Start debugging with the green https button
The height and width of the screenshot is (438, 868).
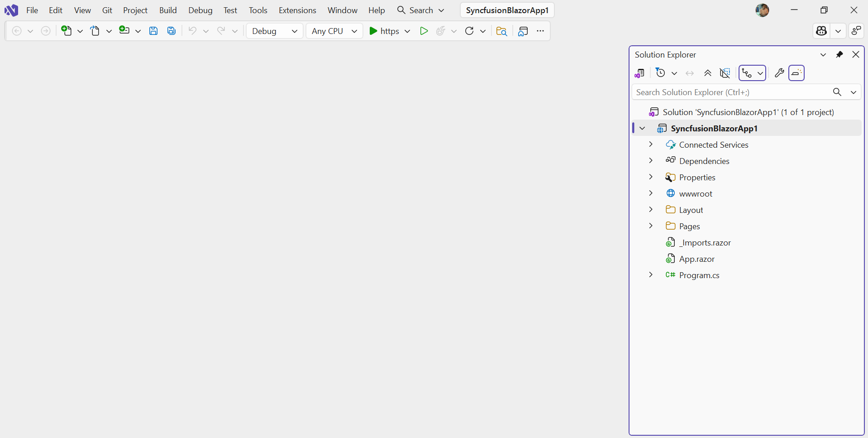[x=384, y=31]
